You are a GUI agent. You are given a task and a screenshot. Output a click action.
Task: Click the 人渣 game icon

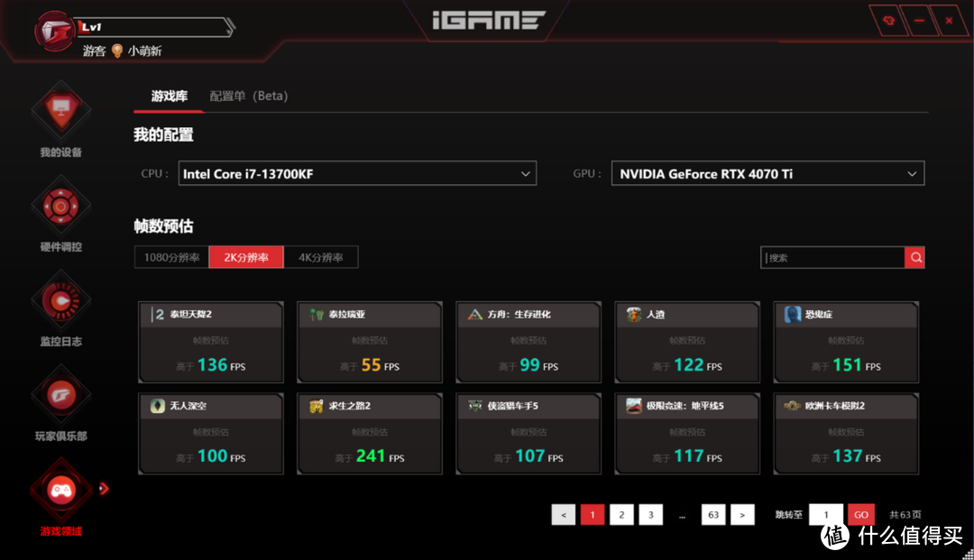[x=634, y=314]
